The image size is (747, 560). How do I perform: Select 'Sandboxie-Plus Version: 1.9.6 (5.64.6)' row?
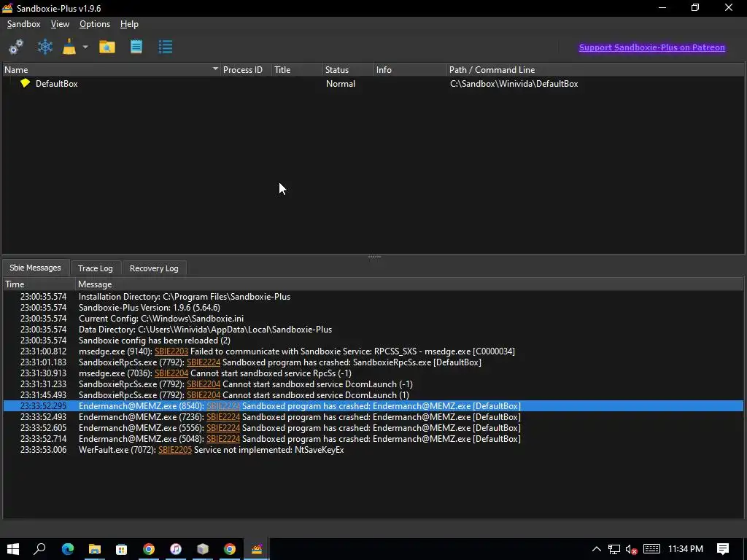[373, 308]
